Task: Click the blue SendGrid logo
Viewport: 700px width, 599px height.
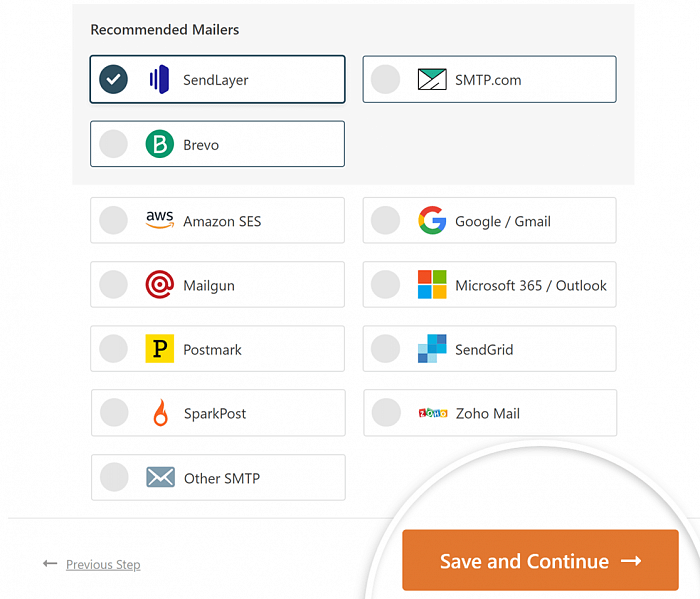Action: pos(432,349)
